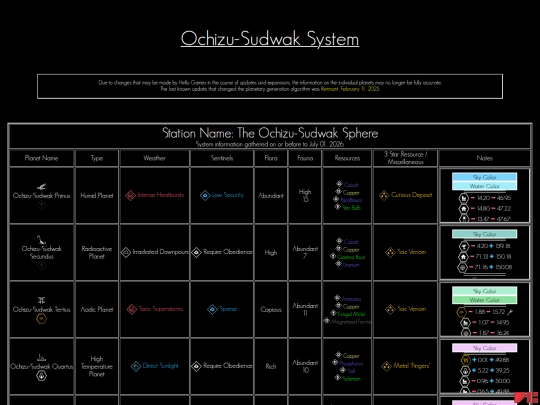The image size is (540, 405).
Task: Open the Ochizu-Sudwak Tertius planet name
Action: click(41, 310)
